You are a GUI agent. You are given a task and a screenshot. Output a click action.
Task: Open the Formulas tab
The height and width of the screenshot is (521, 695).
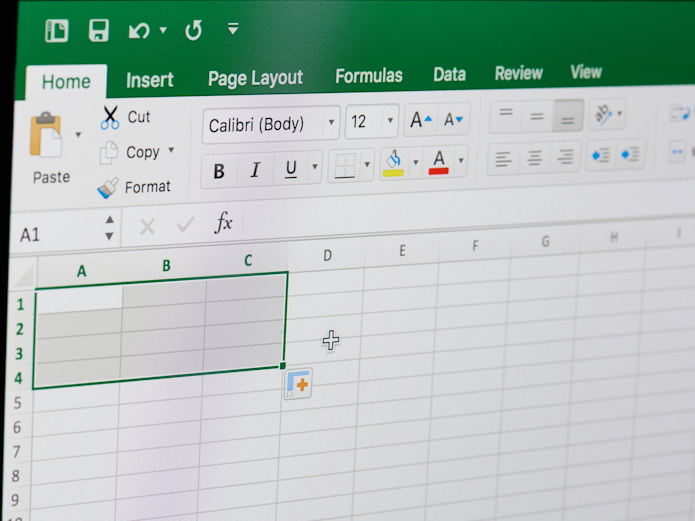pos(368,76)
